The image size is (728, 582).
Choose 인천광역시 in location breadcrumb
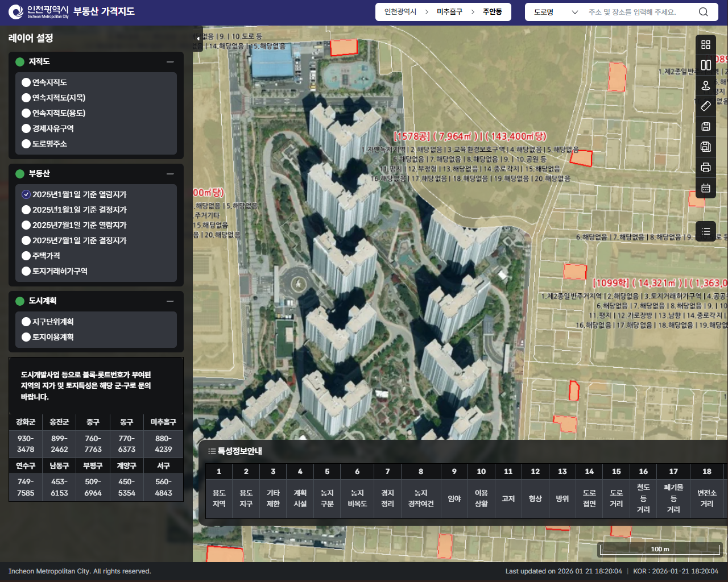pyautogui.click(x=400, y=12)
